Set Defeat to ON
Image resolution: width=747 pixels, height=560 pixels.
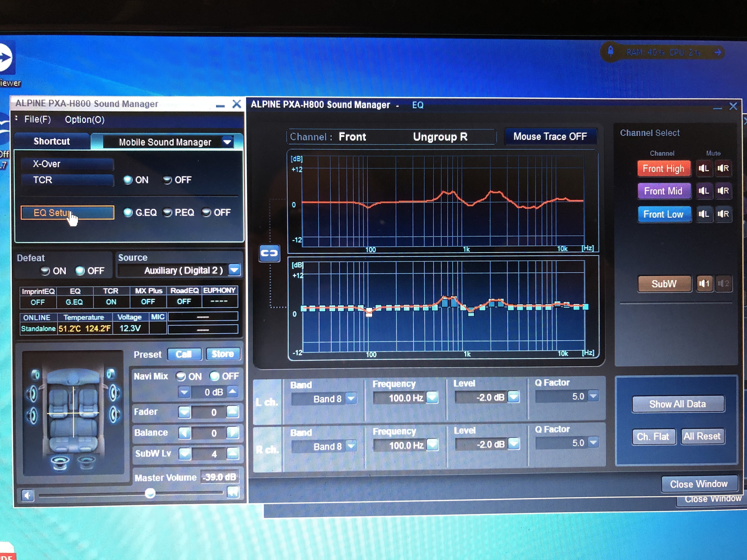45,271
